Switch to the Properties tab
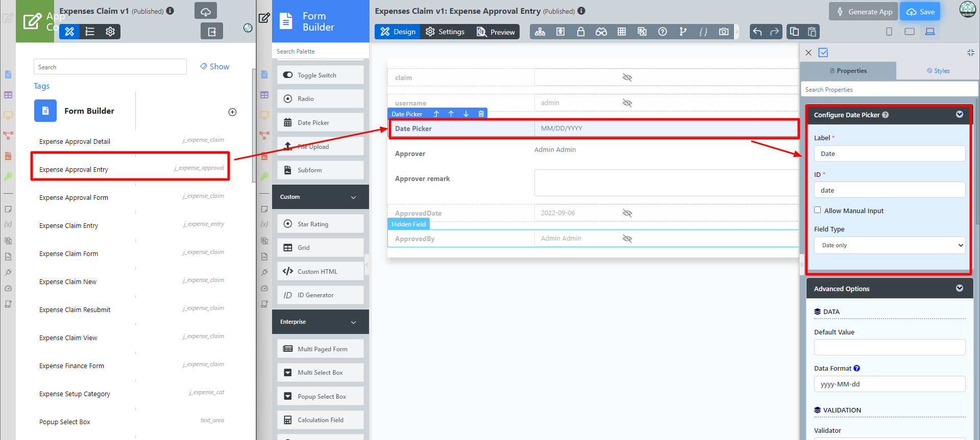 pyautogui.click(x=848, y=71)
